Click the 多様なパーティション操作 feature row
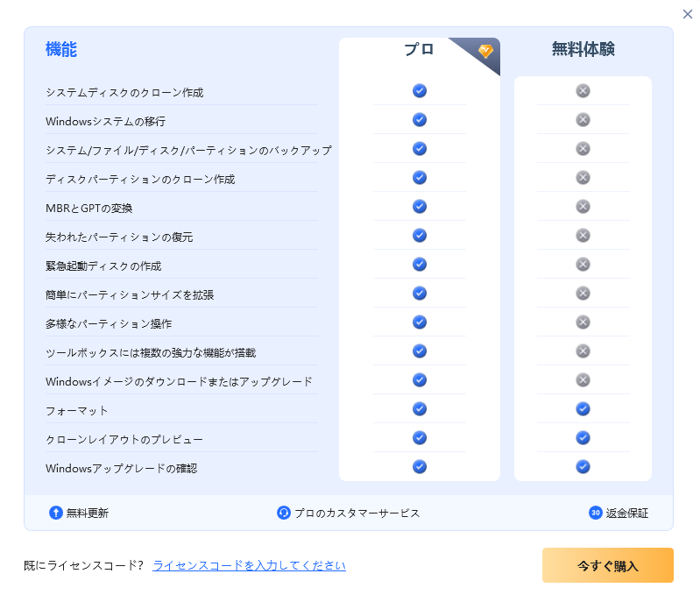This screenshot has height=602, width=700. pyautogui.click(x=181, y=323)
